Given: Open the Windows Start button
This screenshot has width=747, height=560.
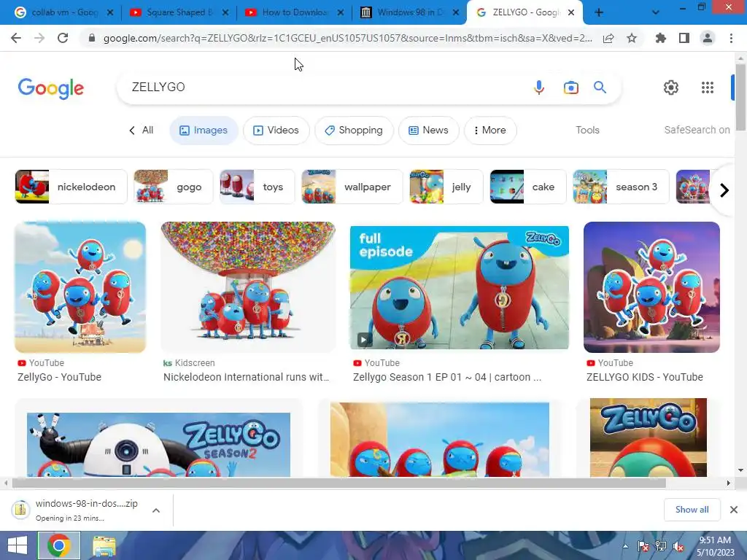Looking at the screenshot, I should [x=18, y=545].
